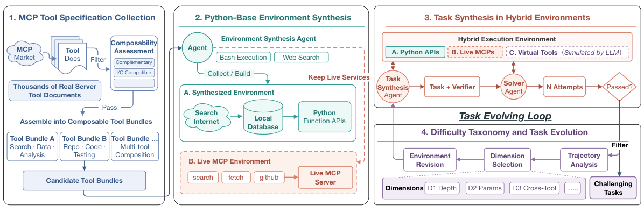644x212 pixels.
Task: Click the Trajectory Analysis box
Action: [584, 159]
